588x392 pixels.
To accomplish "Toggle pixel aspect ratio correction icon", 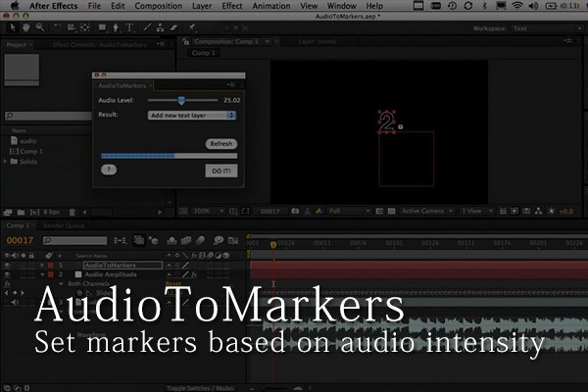I will 503,212.
